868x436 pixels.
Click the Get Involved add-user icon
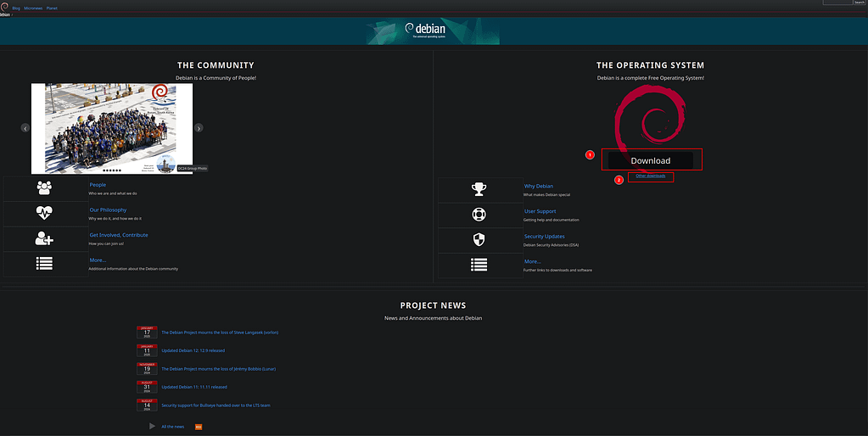[44, 238]
